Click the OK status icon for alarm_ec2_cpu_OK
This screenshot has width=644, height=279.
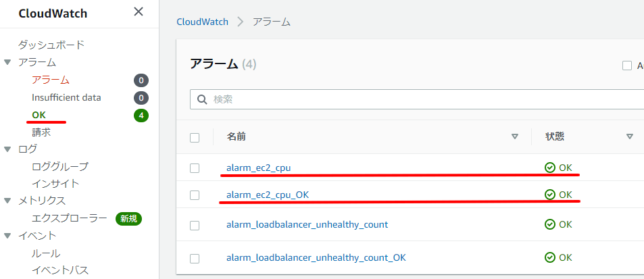549,195
